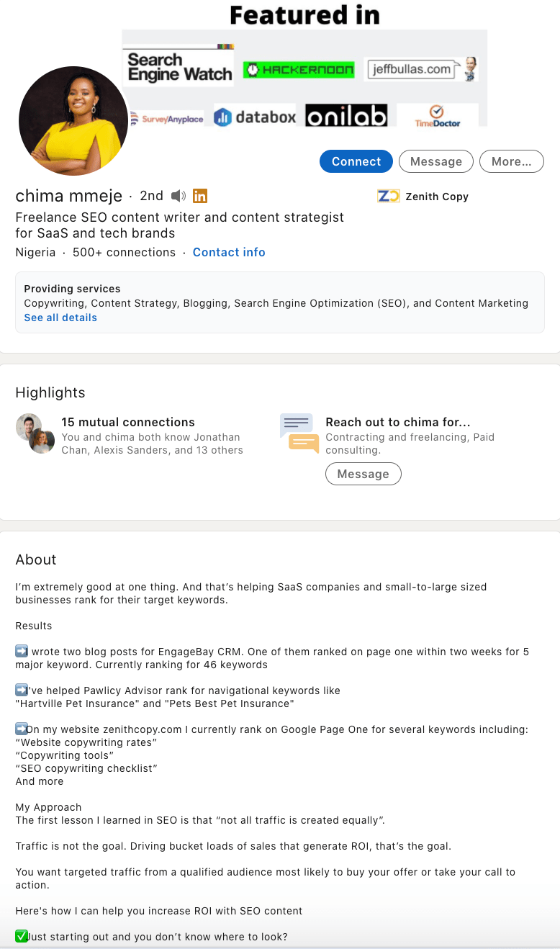Click the Message button beside Connect

point(435,161)
